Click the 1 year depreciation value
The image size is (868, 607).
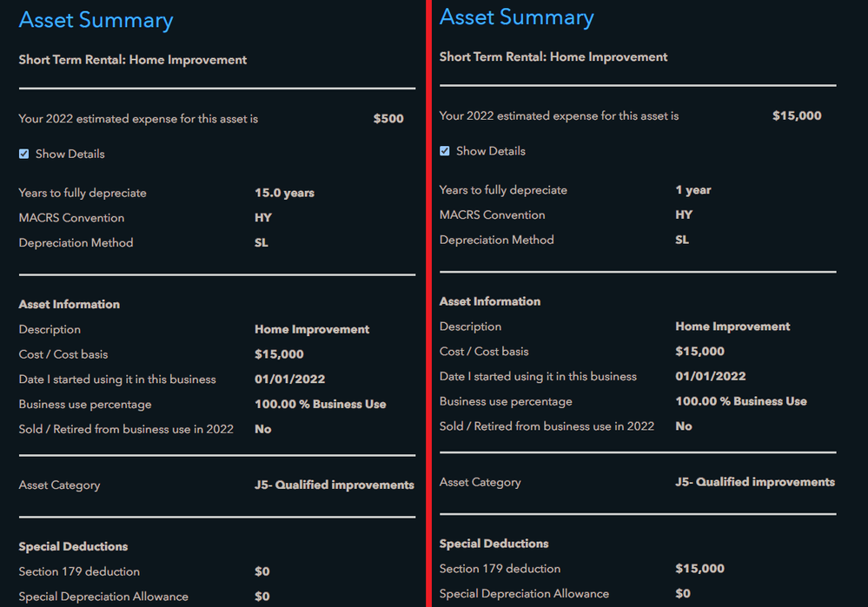click(x=693, y=190)
